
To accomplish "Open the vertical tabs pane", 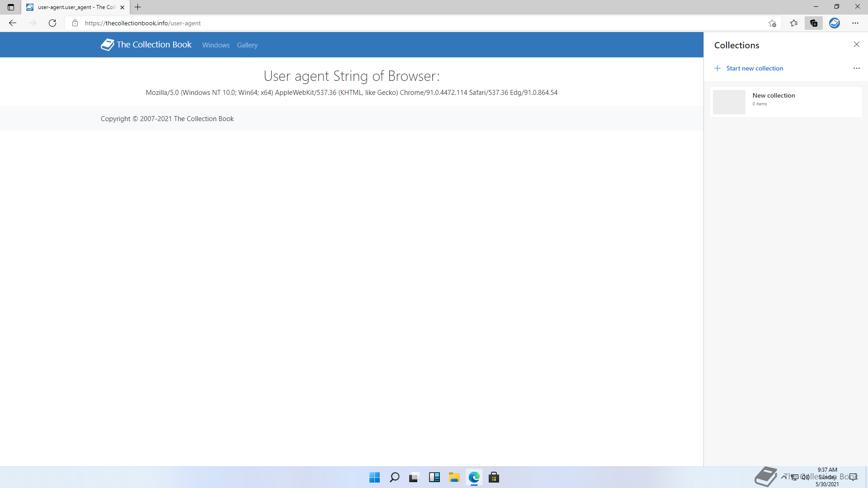I will pos(11,7).
